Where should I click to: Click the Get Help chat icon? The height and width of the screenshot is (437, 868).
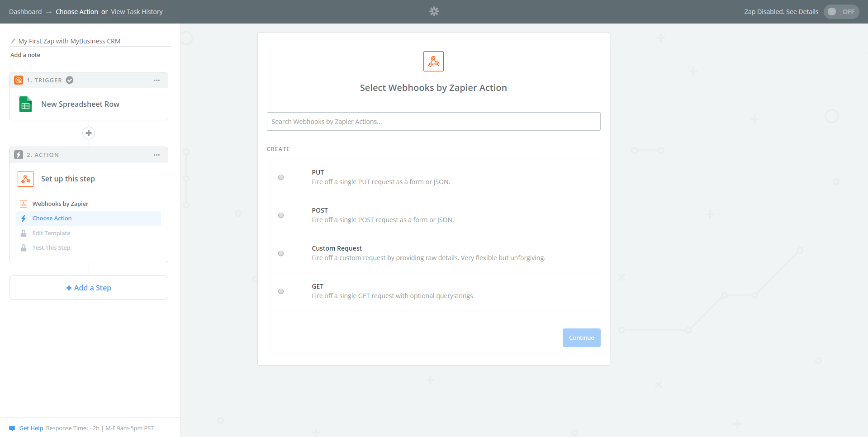pos(12,428)
